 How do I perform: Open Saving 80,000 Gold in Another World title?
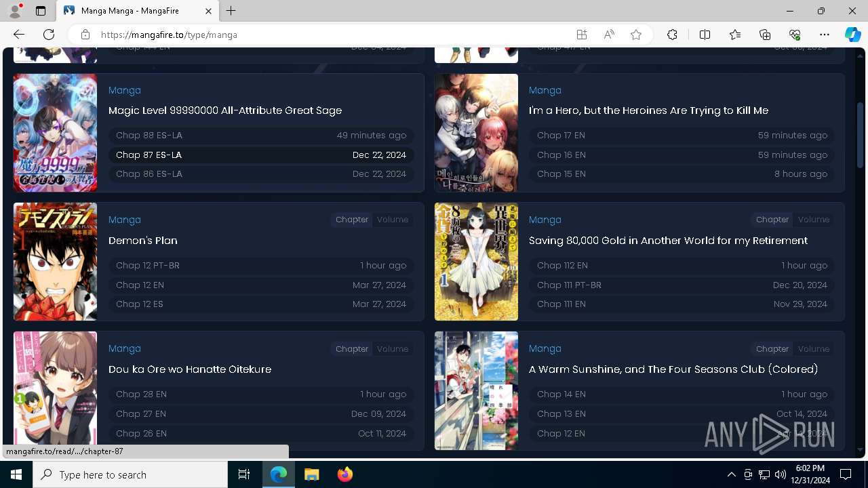tap(668, 241)
